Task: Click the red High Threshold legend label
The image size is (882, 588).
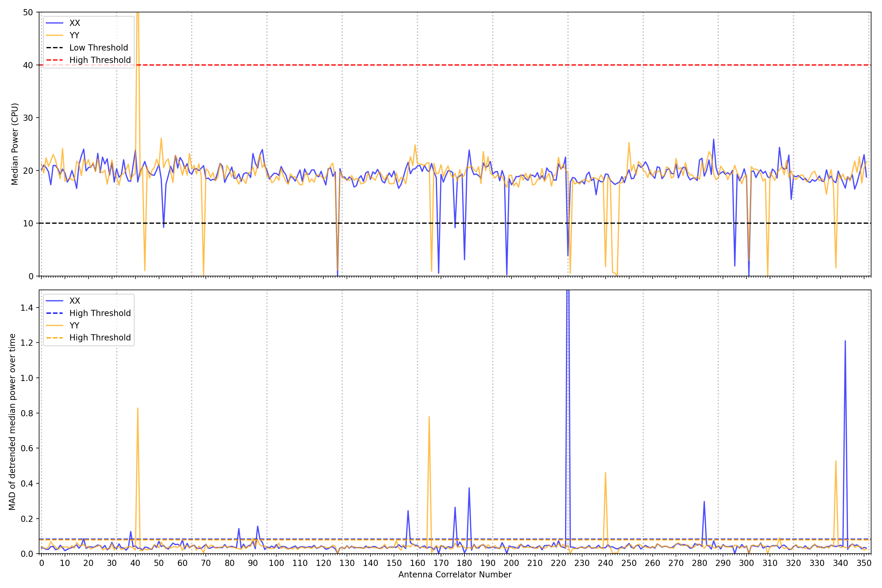Action: pyautogui.click(x=100, y=60)
